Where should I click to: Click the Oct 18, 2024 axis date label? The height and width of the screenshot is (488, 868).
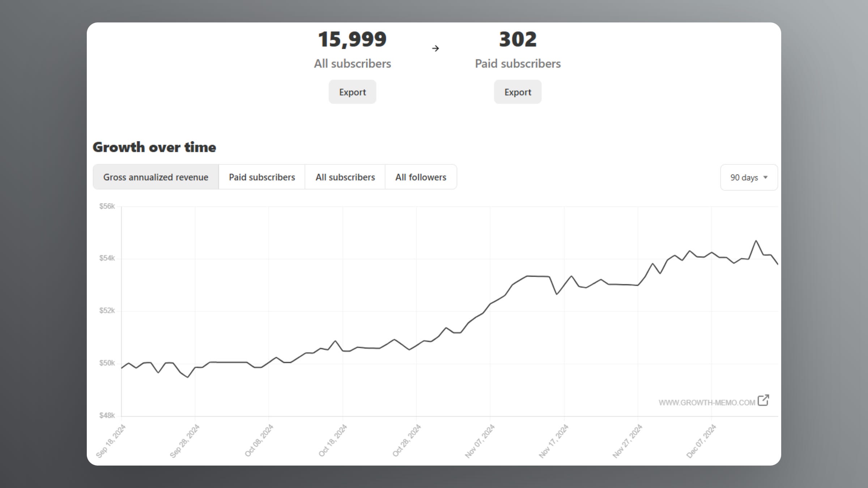coord(333,441)
